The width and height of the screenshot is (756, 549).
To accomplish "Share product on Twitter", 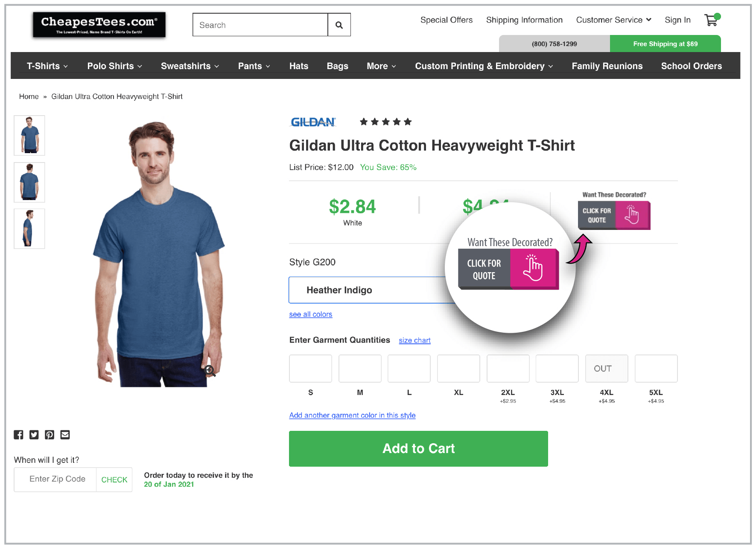I will [x=34, y=435].
